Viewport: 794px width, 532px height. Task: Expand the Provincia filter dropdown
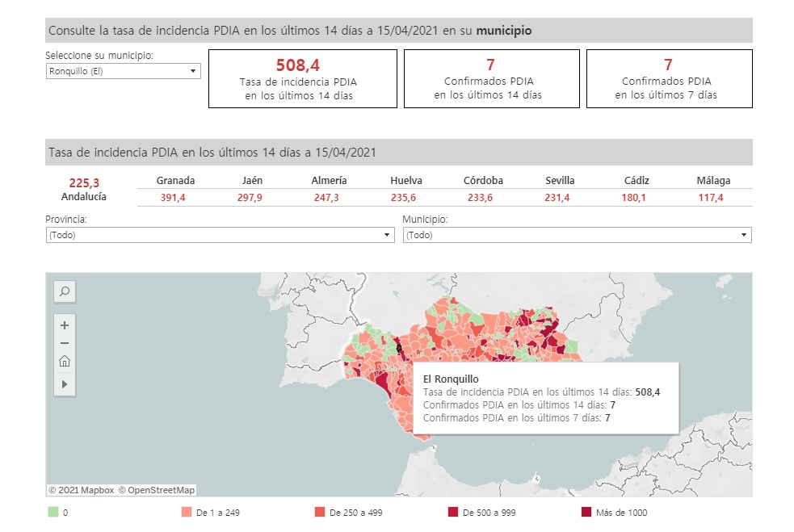220,235
